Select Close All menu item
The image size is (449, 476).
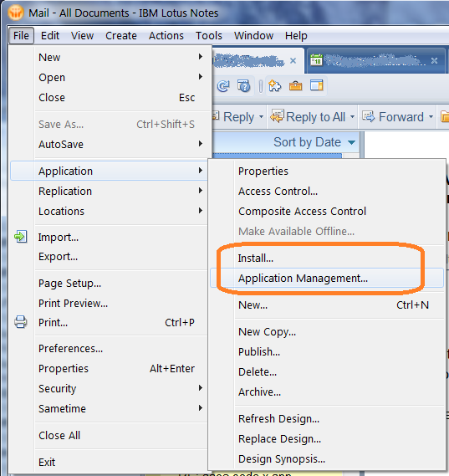click(110, 435)
